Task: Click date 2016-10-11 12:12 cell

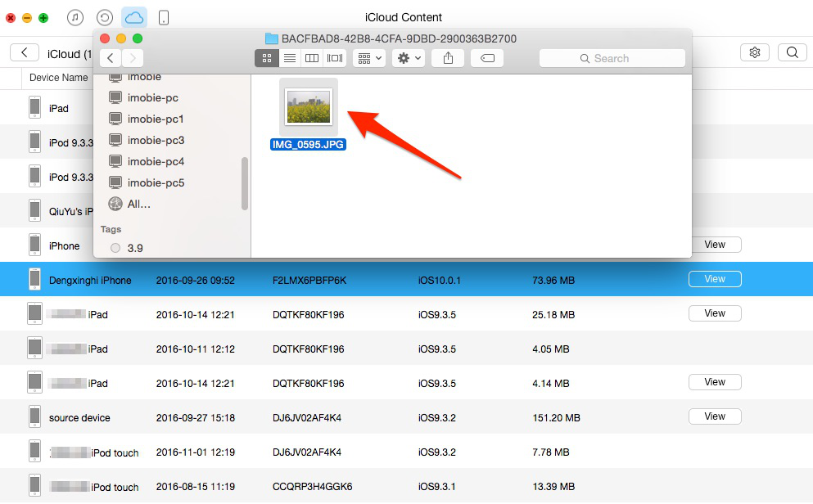Action: coord(196,349)
